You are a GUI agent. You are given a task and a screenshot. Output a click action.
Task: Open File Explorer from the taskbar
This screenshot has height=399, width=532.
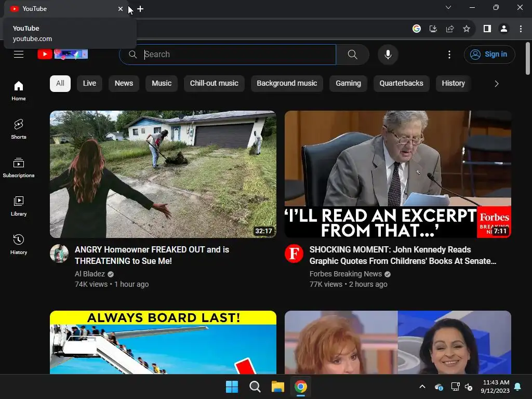coord(277,387)
